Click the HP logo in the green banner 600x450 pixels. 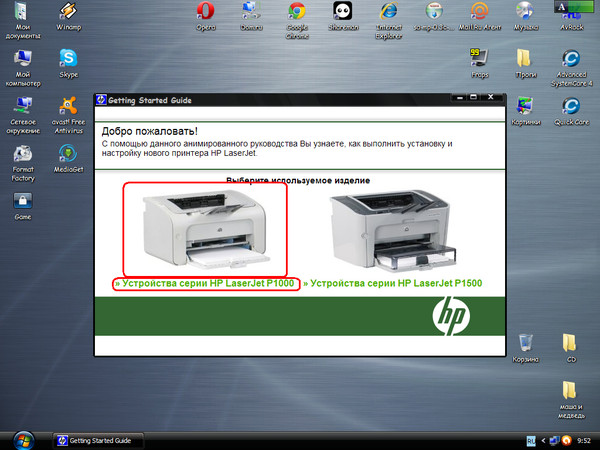[x=451, y=316]
